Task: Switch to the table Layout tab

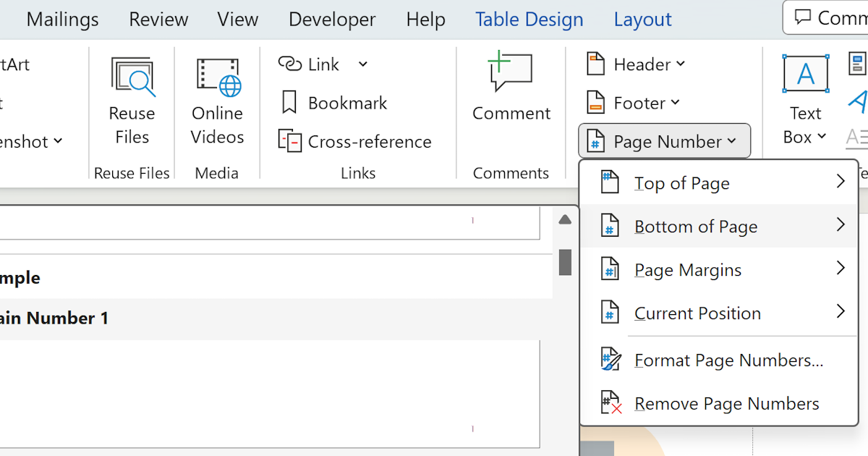Action: click(x=642, y=20)
